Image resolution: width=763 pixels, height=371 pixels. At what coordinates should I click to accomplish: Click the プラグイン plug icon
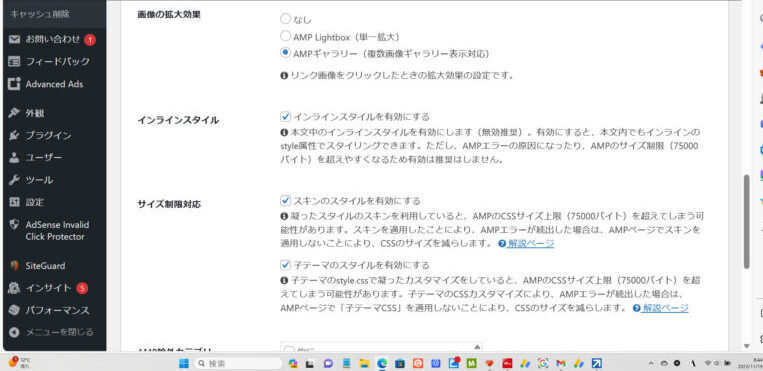coord(14,135)
